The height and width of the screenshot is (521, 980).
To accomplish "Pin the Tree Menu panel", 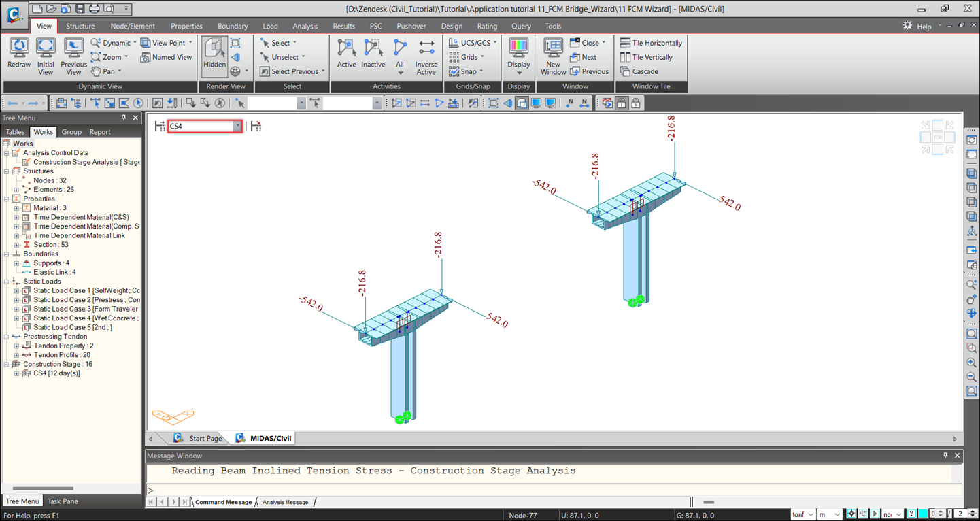I will [x=124, y=118].
